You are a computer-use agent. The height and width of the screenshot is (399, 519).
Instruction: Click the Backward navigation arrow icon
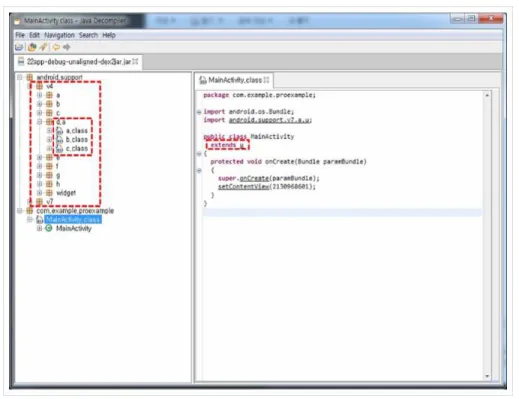pyautogui.click(x=56, y=47)
